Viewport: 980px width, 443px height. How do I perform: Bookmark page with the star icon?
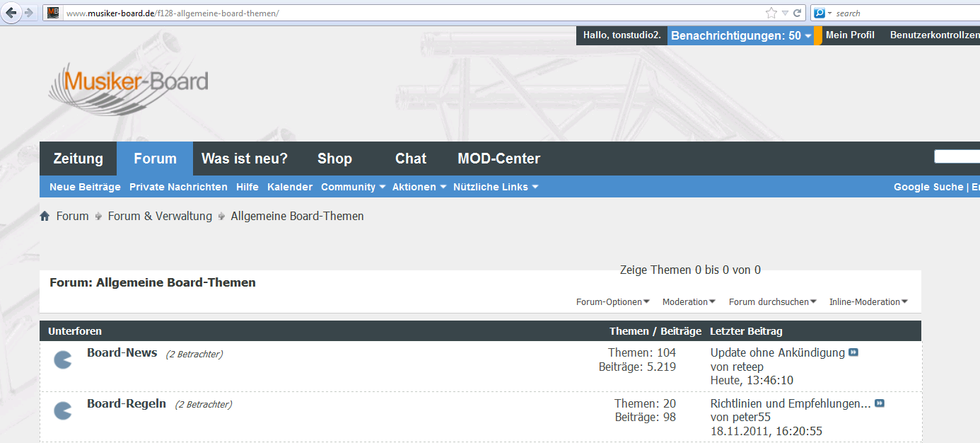771,13
